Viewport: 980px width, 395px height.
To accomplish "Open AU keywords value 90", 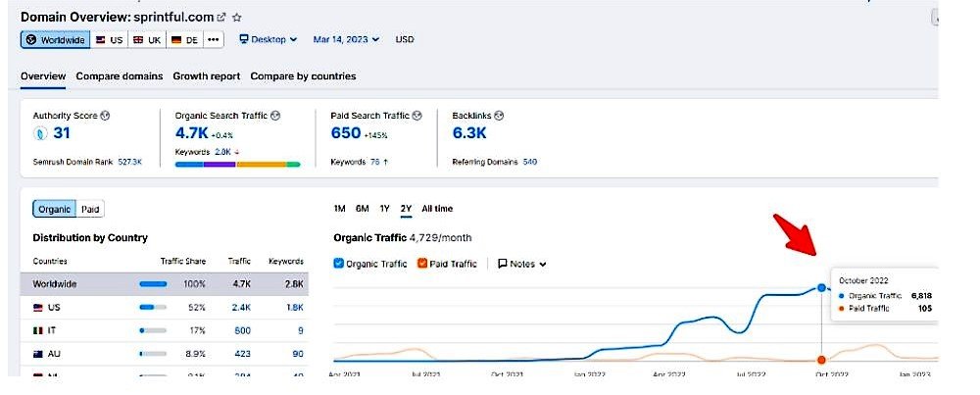I will click(x=298, y=354).
